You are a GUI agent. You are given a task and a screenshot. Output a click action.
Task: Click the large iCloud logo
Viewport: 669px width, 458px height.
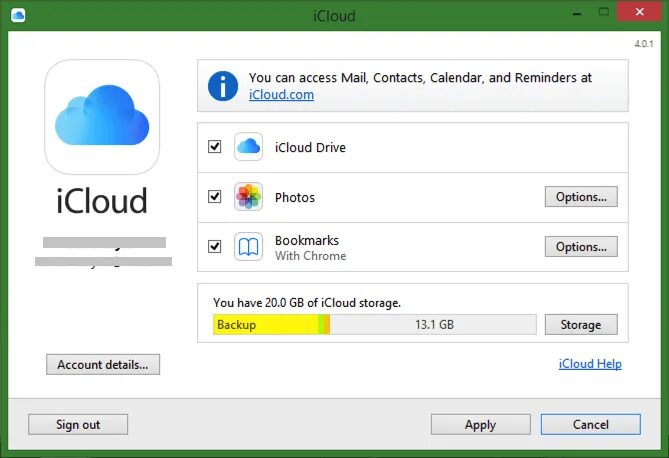(102, 117)
